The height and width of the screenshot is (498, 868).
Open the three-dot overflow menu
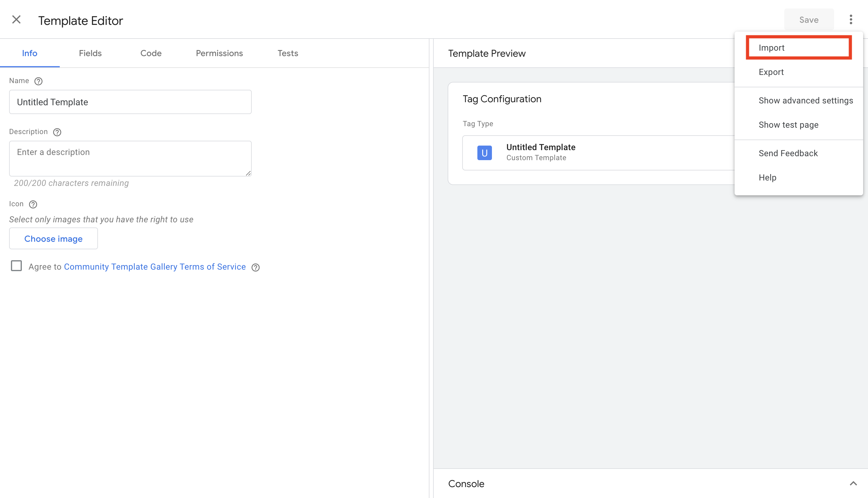pos(851,19)
